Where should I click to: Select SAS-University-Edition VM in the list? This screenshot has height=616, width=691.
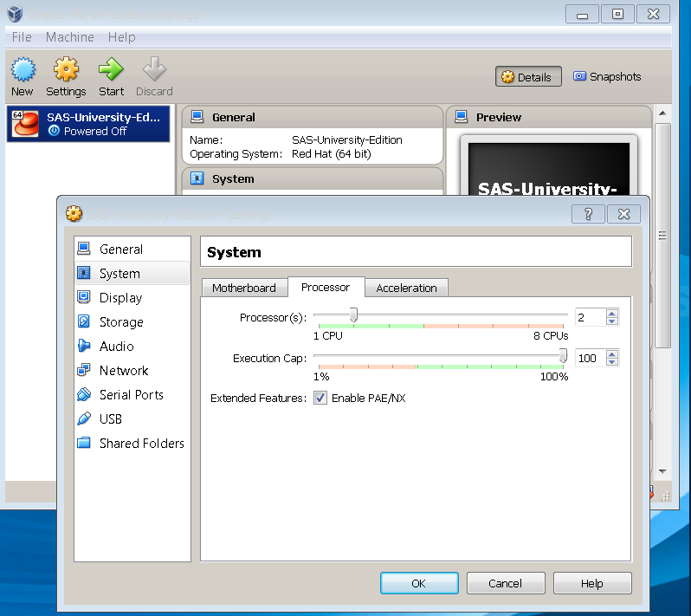pos(88,124)
